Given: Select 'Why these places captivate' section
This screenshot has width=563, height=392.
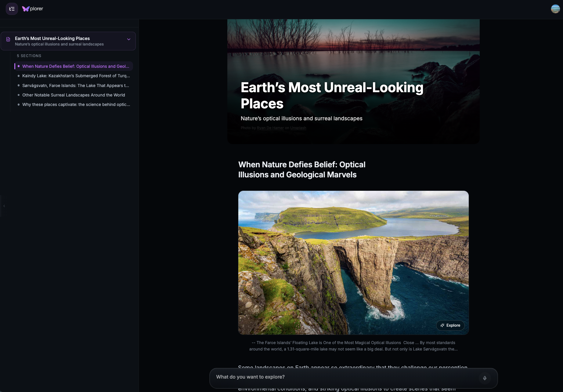Looking at the screenshot, I should coord(76,104).
